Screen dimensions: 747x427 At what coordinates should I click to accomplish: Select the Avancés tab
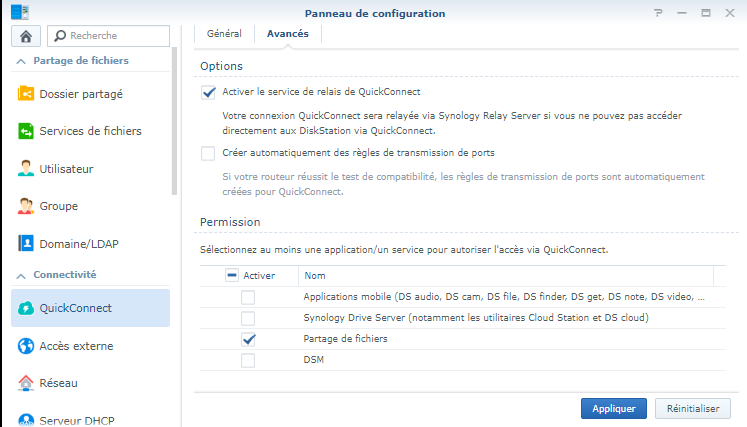(287, 33)
